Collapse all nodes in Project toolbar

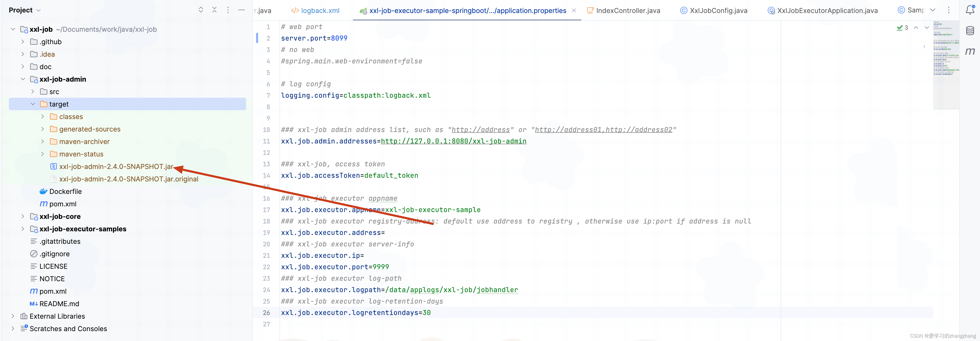(x=215, y=10)
